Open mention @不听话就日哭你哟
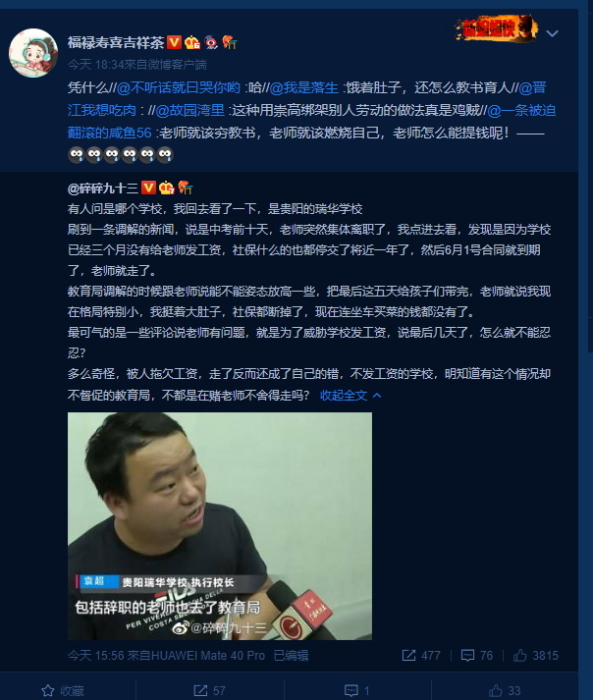 (x=179, y=87)
